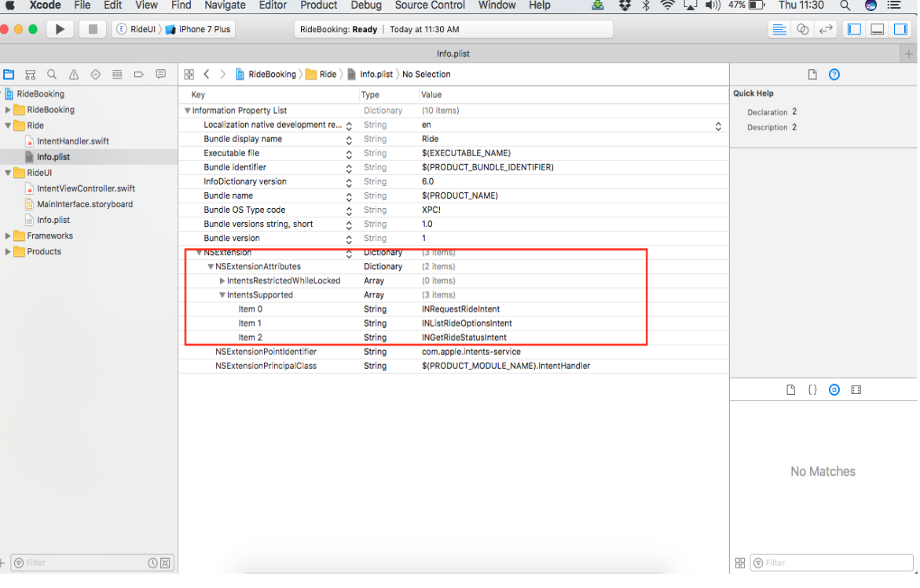Expand the IntentsRestrictedWhileLocked array
The width and height of the screenshot is (920, 588).
(222, 281)
